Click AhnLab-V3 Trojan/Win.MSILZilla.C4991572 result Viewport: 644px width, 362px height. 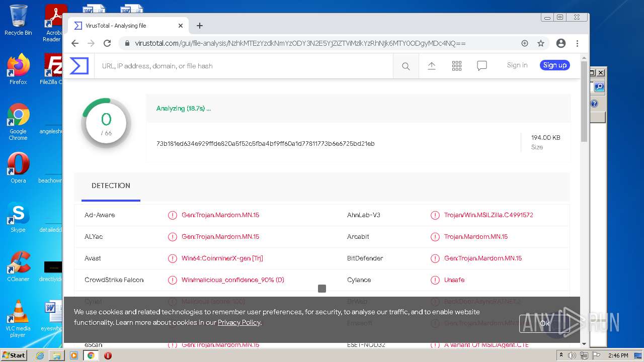[x=489, y=215]
